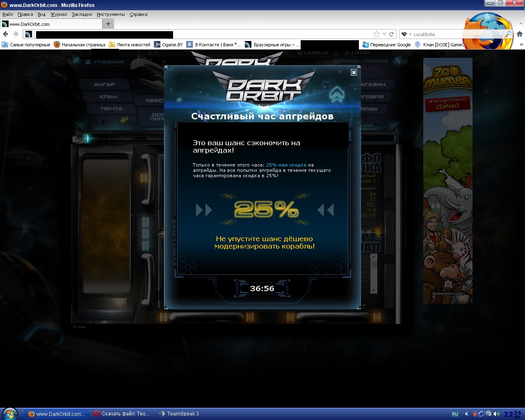
Task: Click the 36:56 countdown timer
Action: [262, 288]
